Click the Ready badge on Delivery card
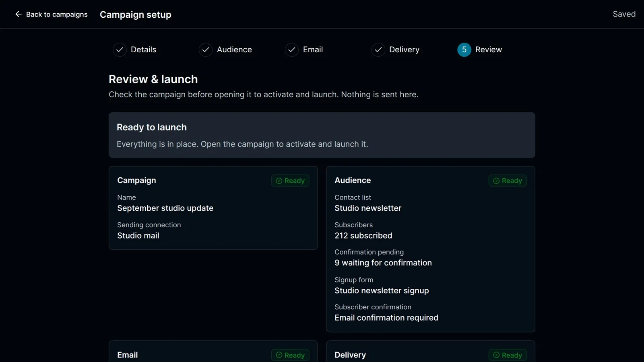This screenshot has height=362, width=644. click(x=508, y=355)
